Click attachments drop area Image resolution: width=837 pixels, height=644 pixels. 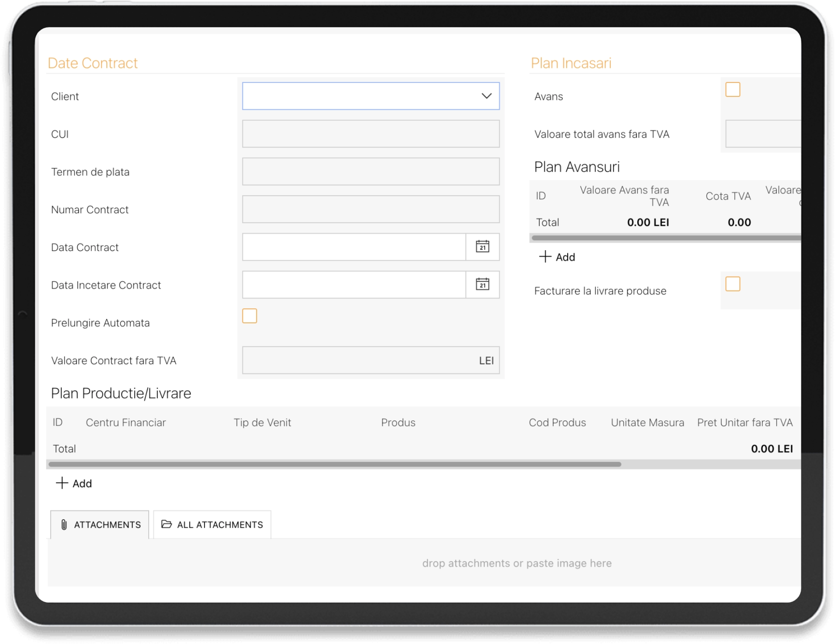516,563
